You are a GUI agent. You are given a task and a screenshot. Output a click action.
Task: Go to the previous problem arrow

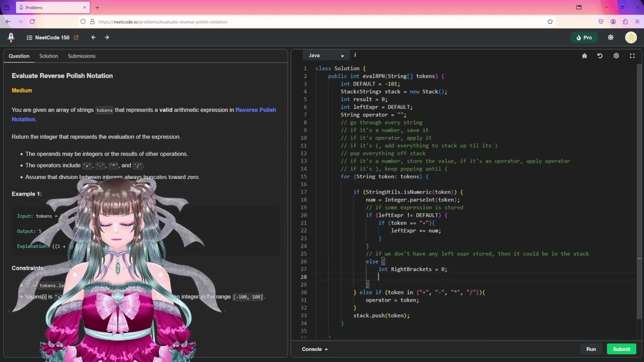click(x=93, y=37)
